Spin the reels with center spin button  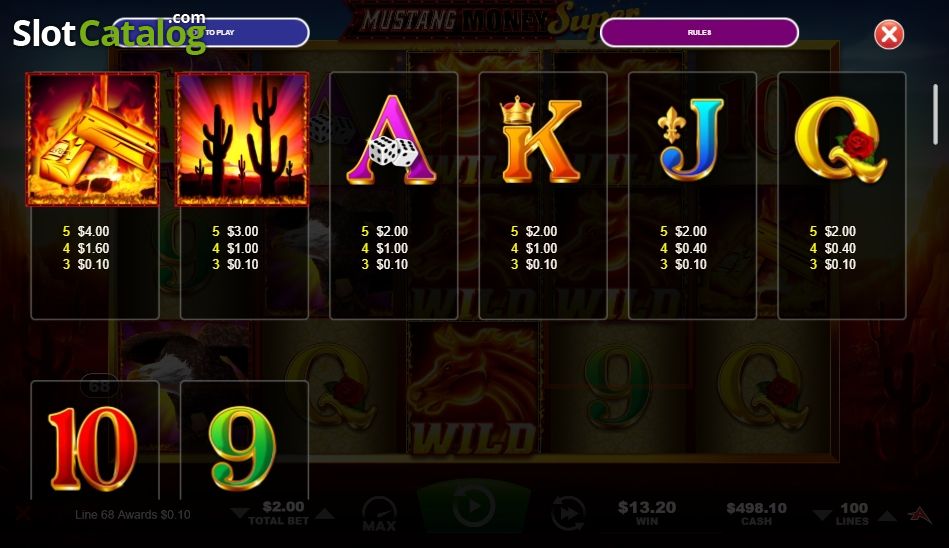pyautogui.click(x=474, y=506)
